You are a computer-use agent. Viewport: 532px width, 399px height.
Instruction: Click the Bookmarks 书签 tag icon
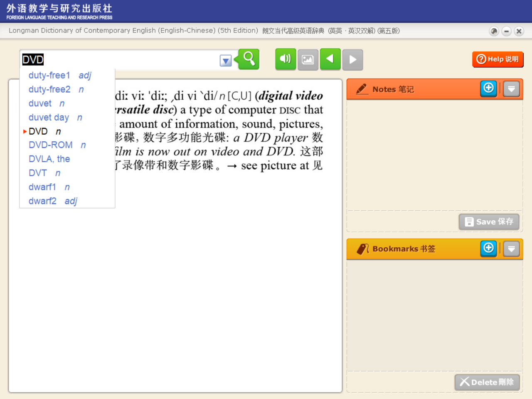pyautogui.click(x=363, y=249)
